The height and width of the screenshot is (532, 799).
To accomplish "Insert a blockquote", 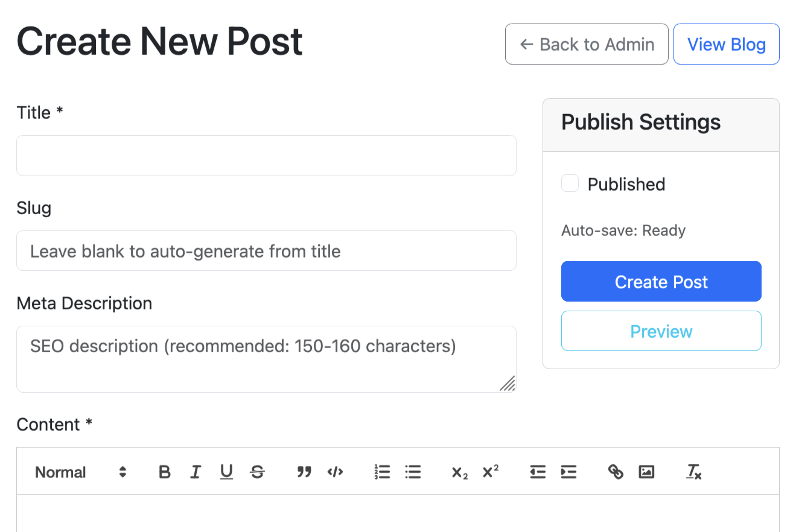I will pyautogui.click(x=304, y=472).
